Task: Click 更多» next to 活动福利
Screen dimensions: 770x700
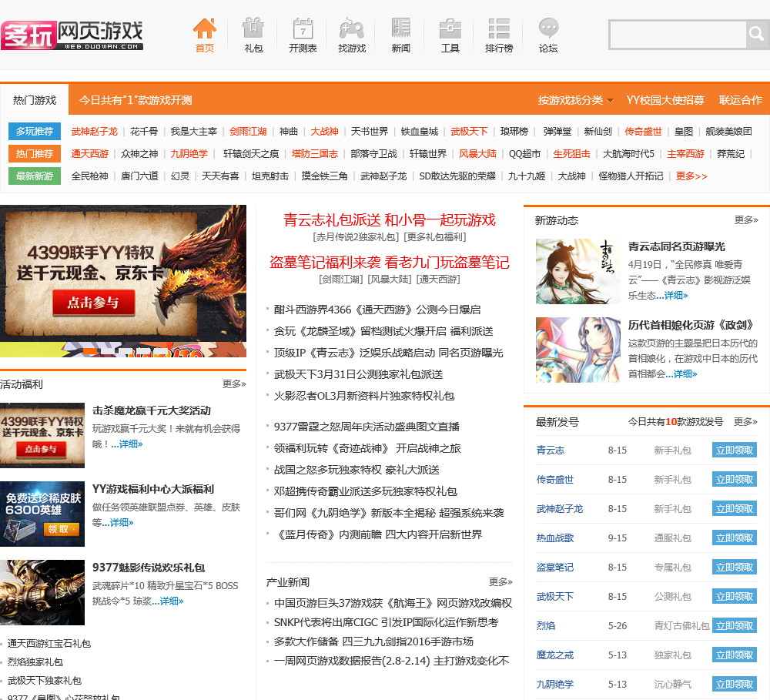Action: [234, 384]
